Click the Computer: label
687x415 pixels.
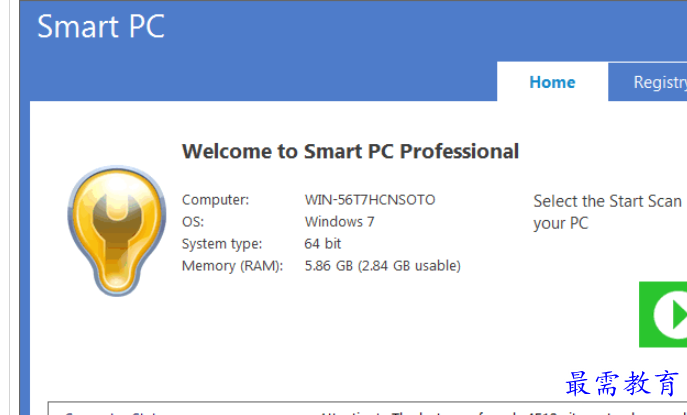pos(215,200)
